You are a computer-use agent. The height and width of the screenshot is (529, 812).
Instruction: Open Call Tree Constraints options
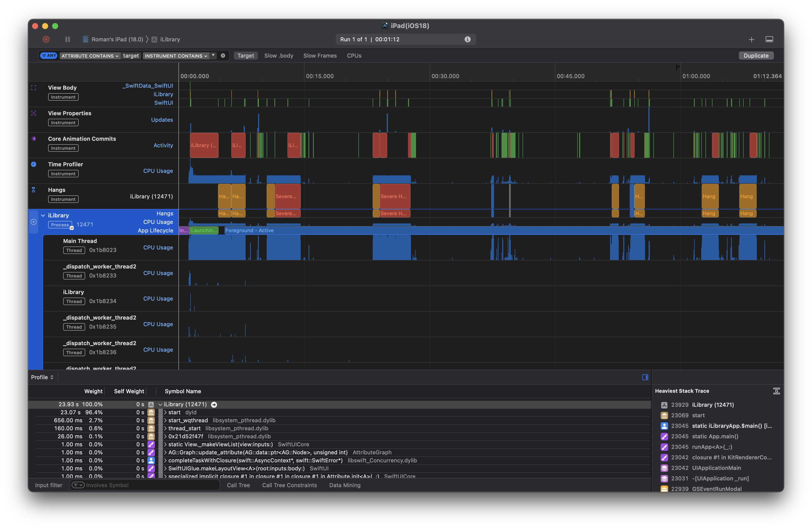pyautogui.click(x=289, y=485)
